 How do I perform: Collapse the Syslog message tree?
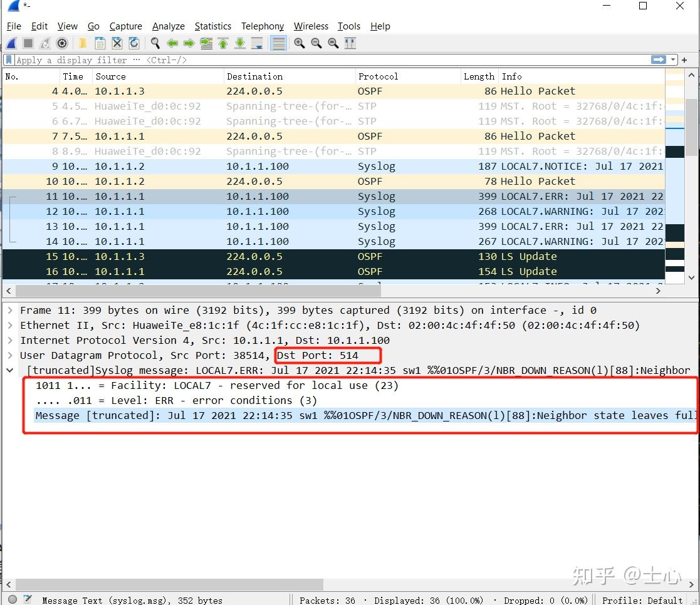pos(10,370)
